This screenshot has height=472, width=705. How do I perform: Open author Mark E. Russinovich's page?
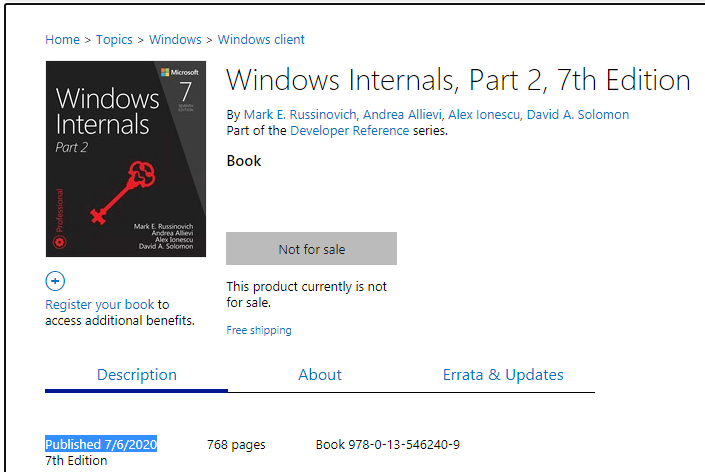[300, 115]
